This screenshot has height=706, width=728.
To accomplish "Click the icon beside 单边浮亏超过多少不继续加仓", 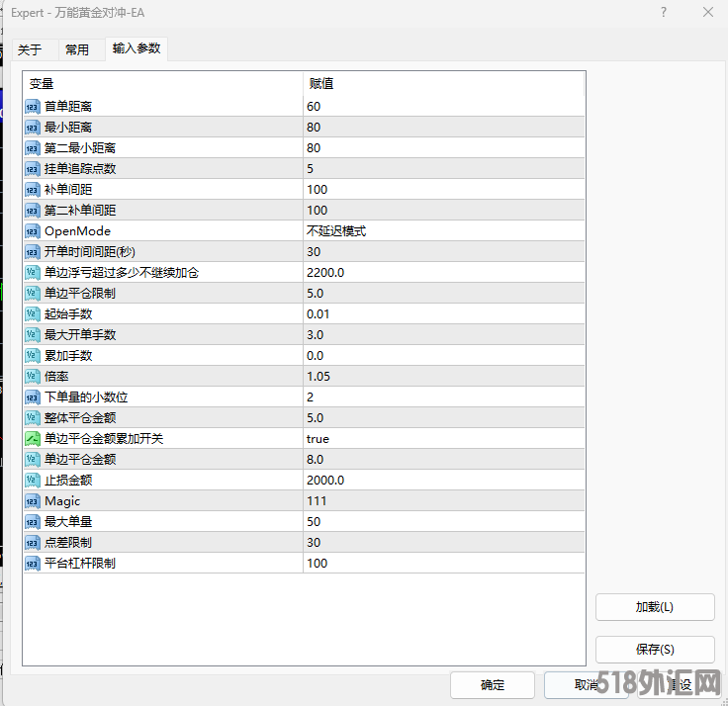I will (33, 273).
